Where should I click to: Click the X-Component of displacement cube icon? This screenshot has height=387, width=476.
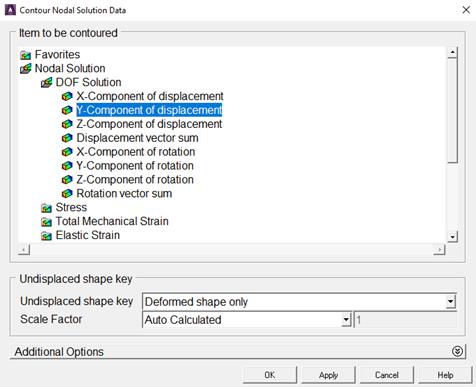(67, 96)
